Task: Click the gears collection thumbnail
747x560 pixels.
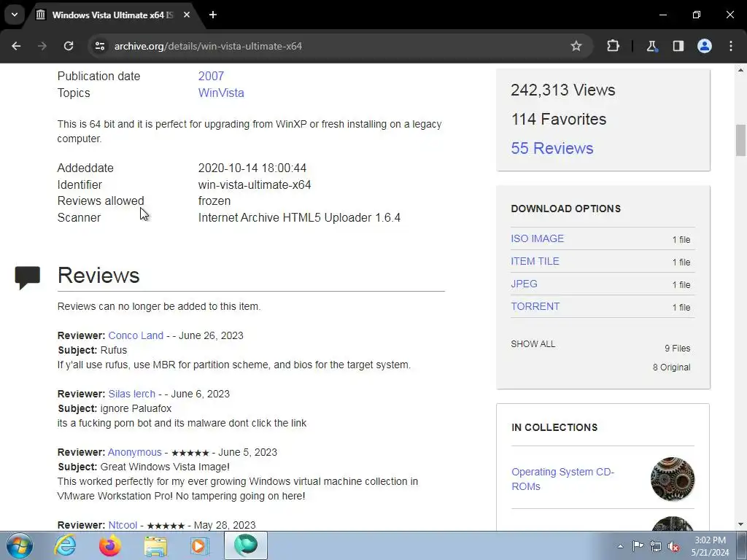Action: 672,479
